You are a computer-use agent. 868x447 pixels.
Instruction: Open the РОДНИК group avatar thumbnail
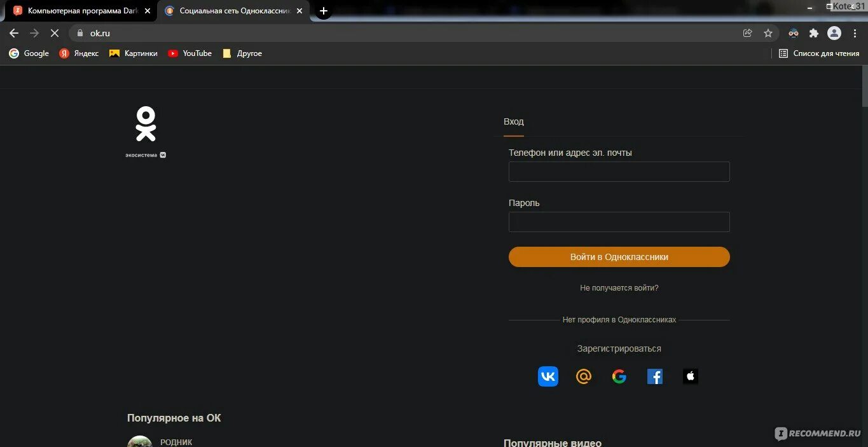point(140,441)
